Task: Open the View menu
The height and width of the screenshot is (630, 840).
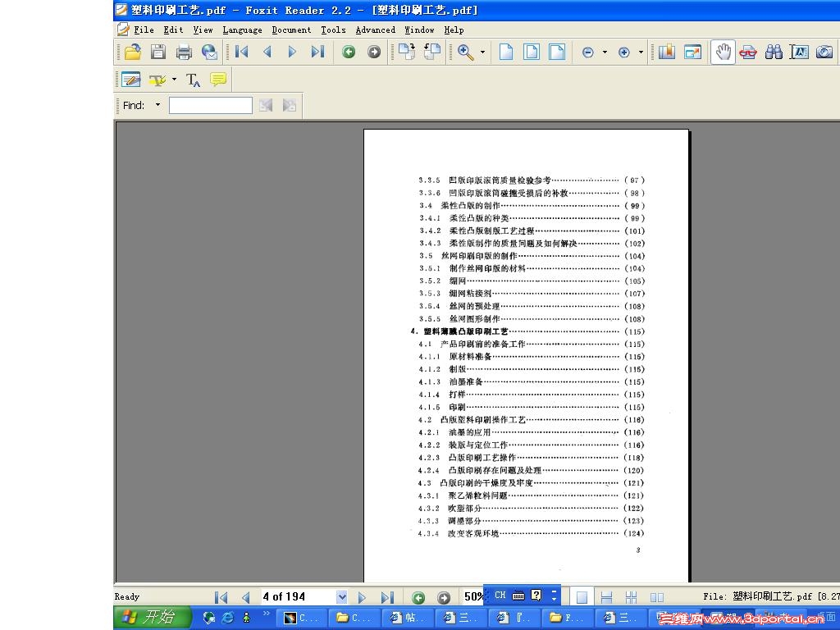Action: [x=203, y=30]
